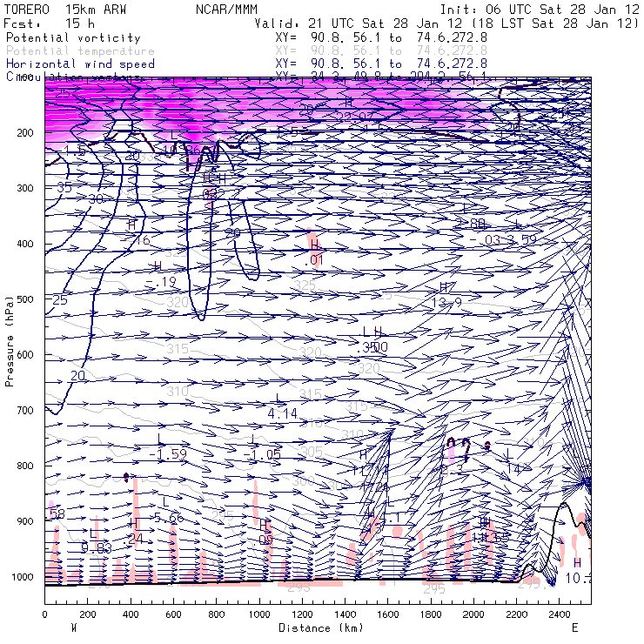Screen dimensions: 644x644
Task: Select the 600 tick on distance axis
Action: coord(173,614)
